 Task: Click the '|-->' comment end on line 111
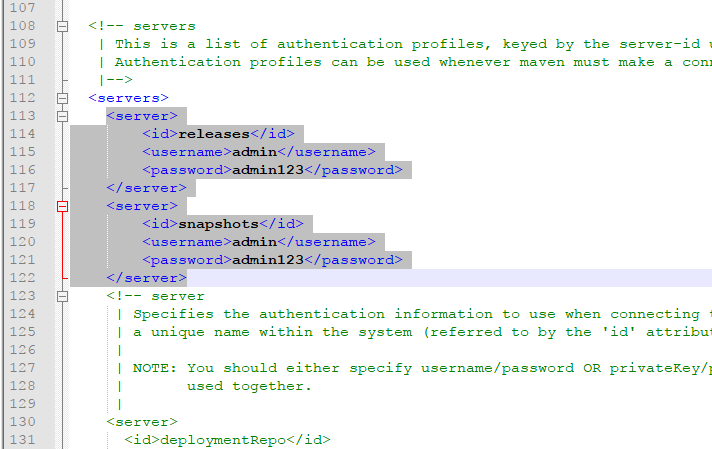[x=116, y=80]
